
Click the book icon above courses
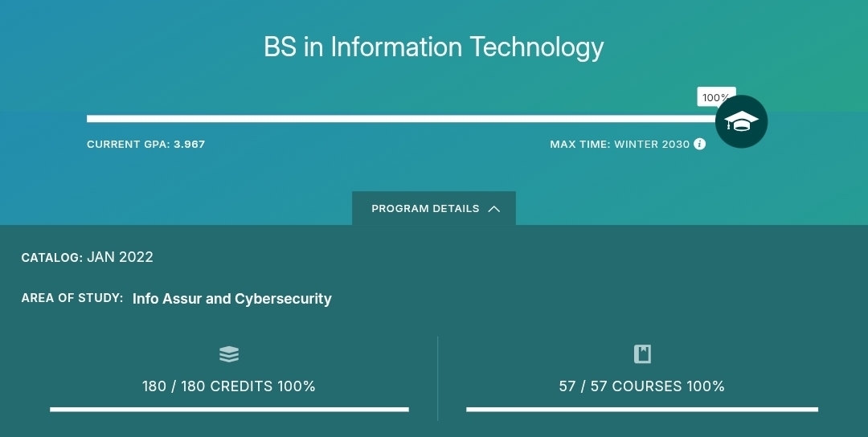(x=642, y=354)
